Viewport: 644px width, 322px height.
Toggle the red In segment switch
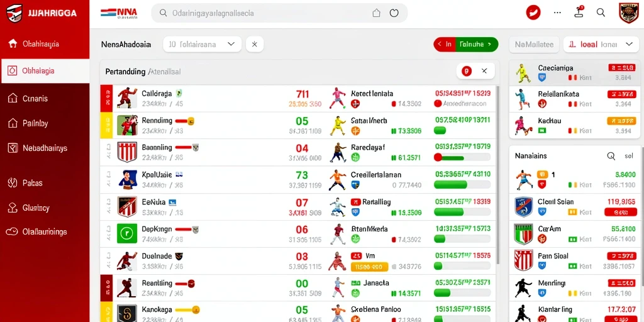click(445, 45)
